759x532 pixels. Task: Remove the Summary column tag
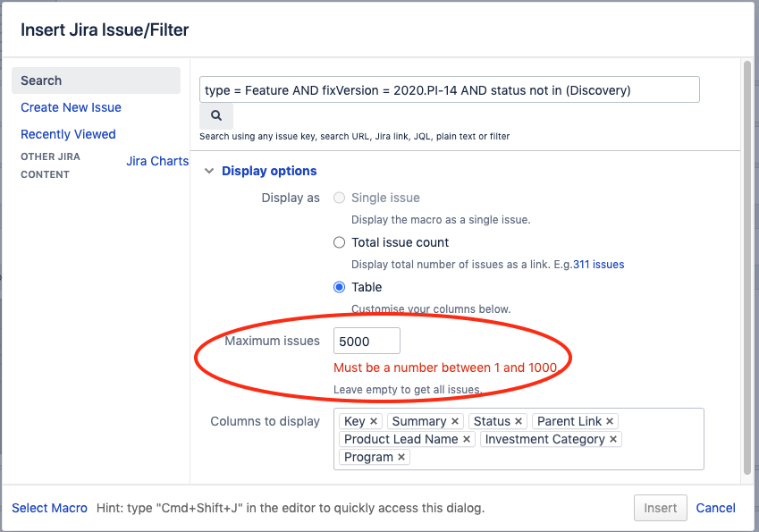pos(455,421)
